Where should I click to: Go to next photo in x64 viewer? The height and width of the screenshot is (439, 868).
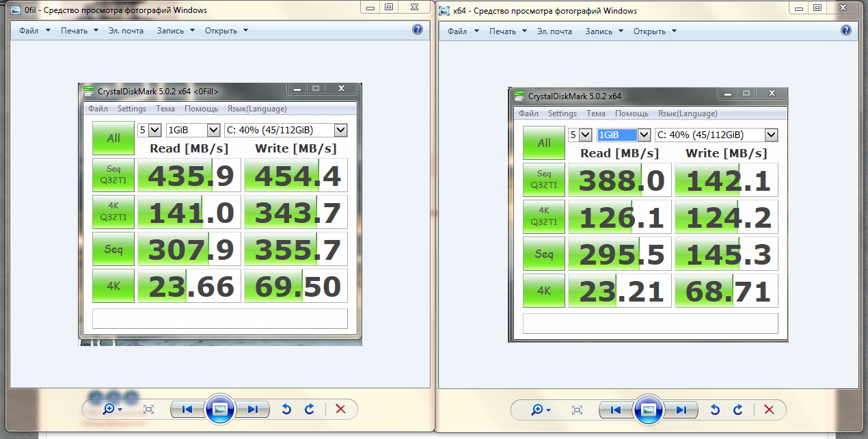point(681,410)
